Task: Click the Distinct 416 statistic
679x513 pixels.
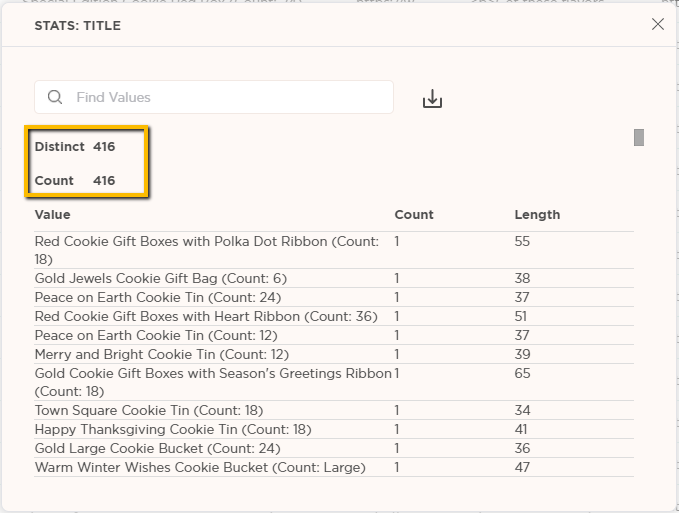Action: 75,147
